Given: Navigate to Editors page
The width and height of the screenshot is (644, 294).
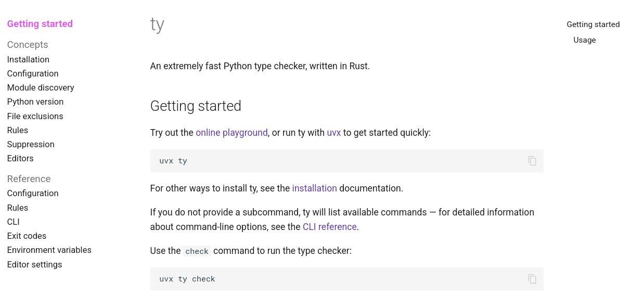Looking at the screenshot, I should click(20, 159).
